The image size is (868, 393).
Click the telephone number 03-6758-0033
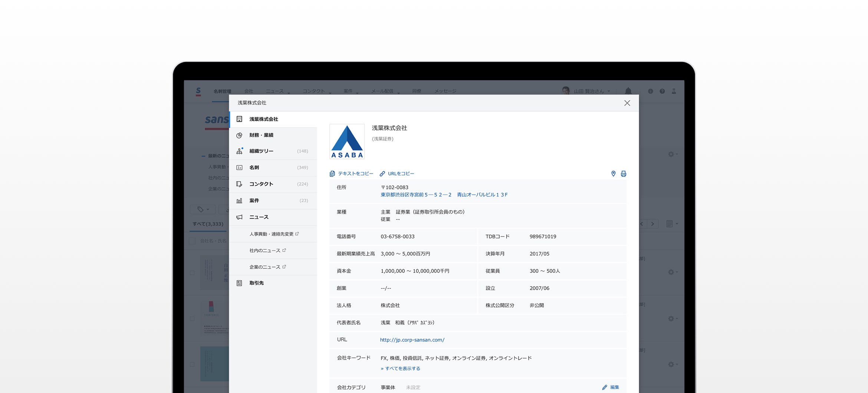coord(397,237)
